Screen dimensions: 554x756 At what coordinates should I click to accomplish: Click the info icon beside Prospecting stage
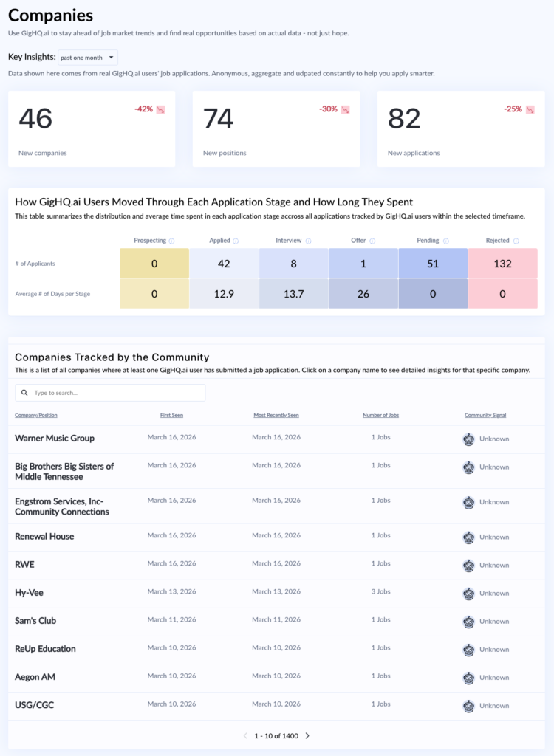pos(171,241)
